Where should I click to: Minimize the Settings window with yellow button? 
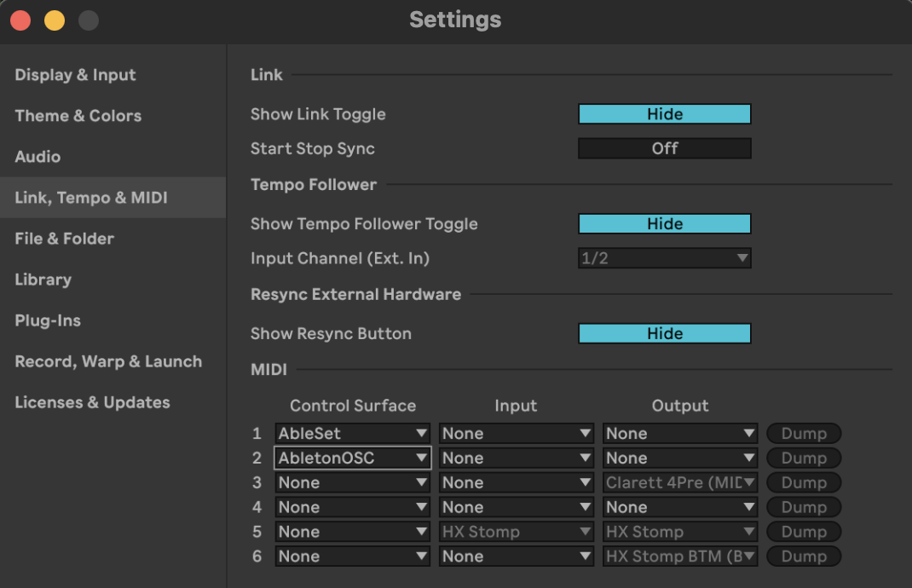[55, 20]
